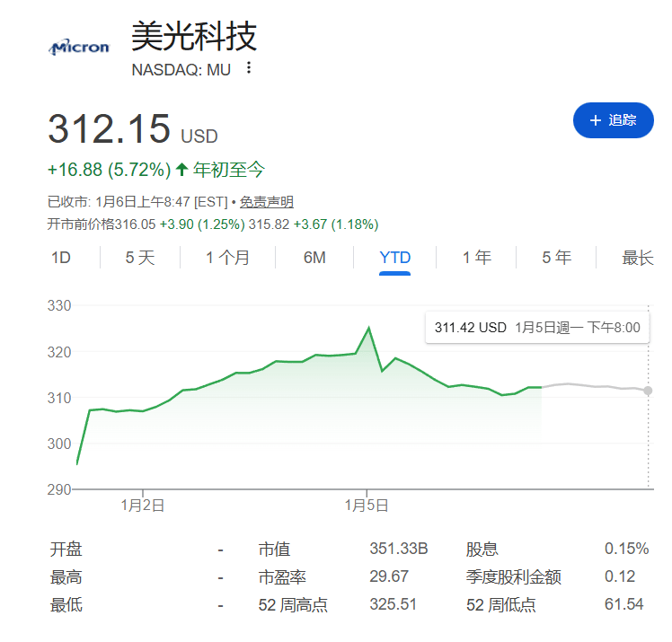Click the 311.42 USD price tooltip

(536, 328)
